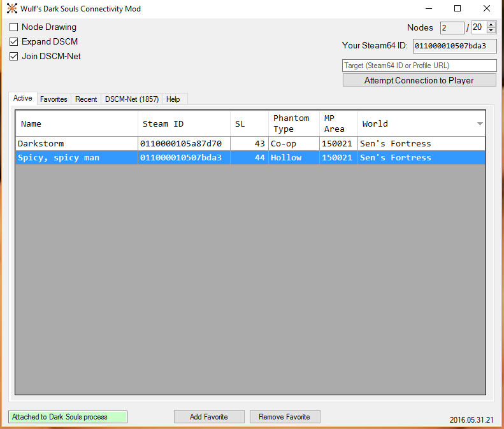Sort by the World column header
Image resolution: width=504 pixels, height=429 pixels.
[421, 124]
